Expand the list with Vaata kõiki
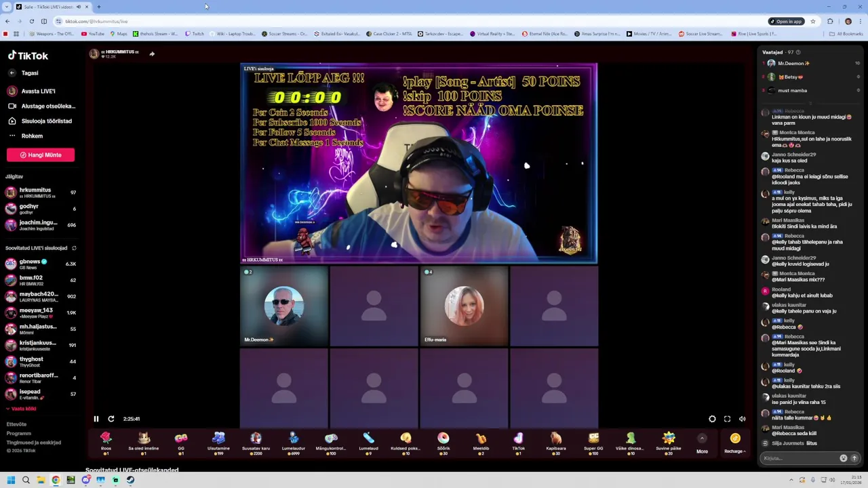 click(22, 409)
